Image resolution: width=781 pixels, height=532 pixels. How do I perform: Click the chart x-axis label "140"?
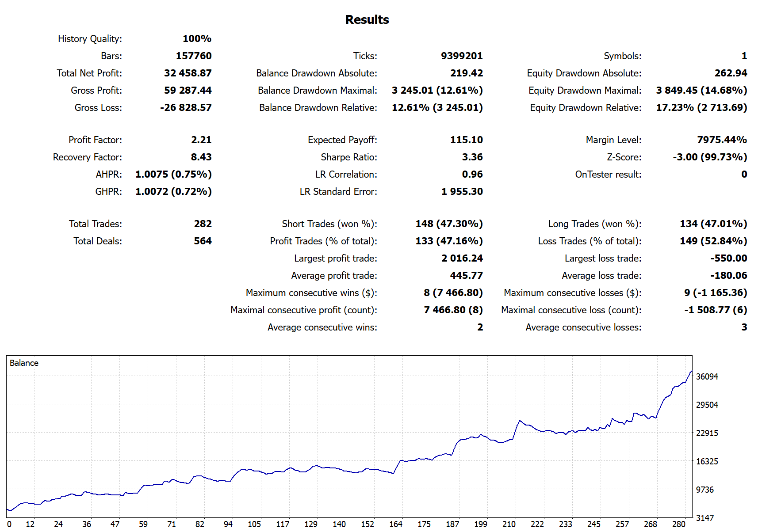pos(339,524)
